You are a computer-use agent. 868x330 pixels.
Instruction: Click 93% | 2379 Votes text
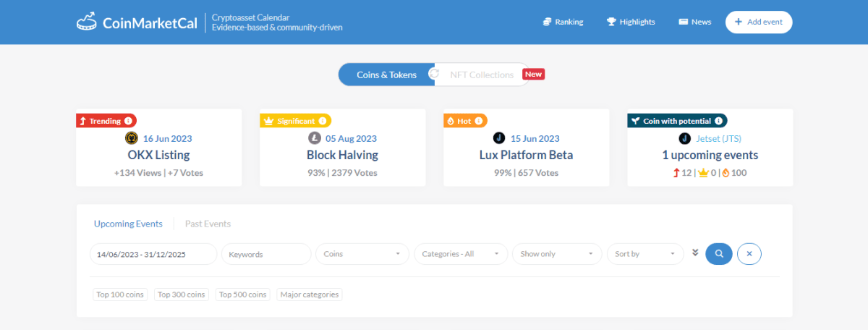pyautogui.click(x=342, y=173)
